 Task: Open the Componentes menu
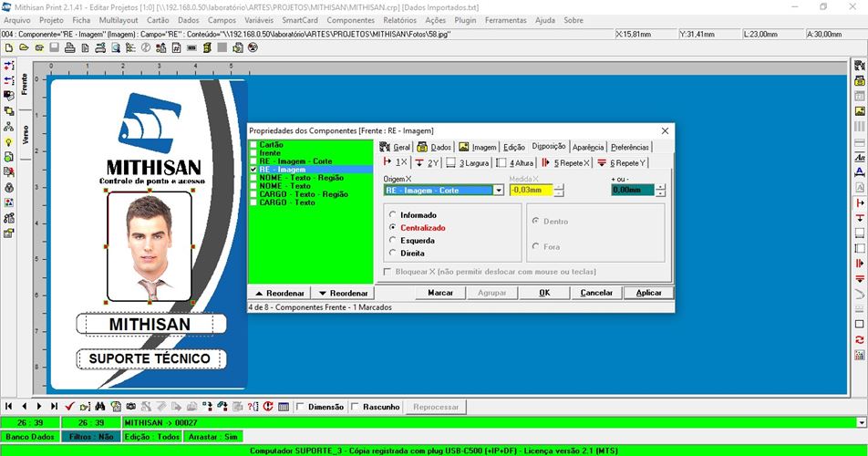(350, 20)
